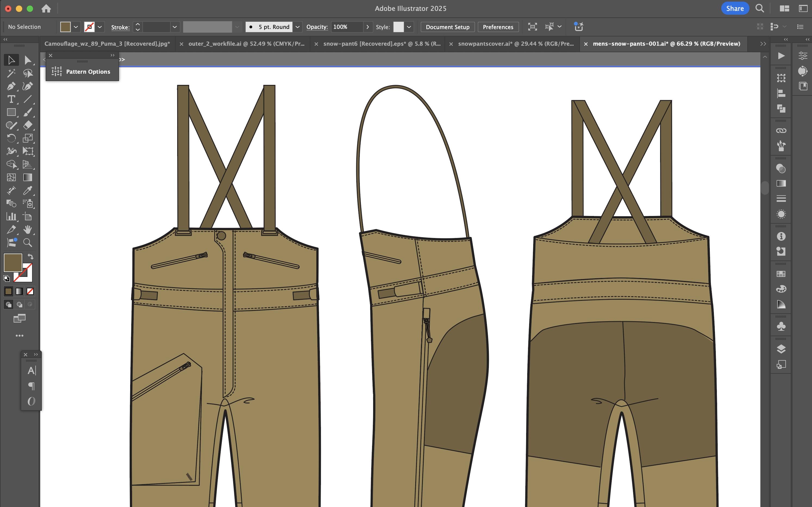Screen dimensions: 812x507
Task: Click the blue Share button
Action: (735, 8)
